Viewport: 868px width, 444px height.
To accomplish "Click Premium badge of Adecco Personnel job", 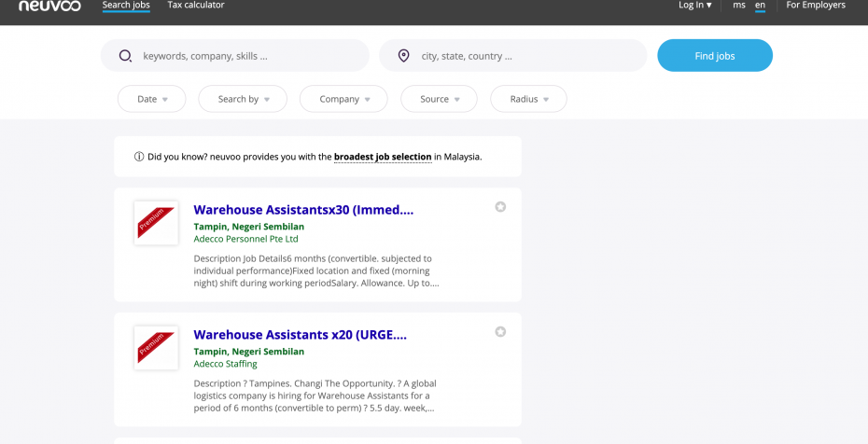I will [156, 223].
